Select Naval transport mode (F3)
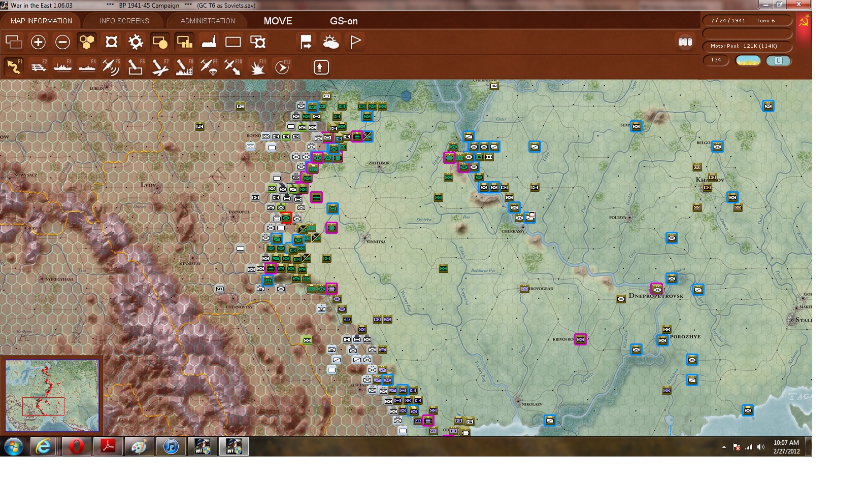868x489 pixels. pos(62,67)
